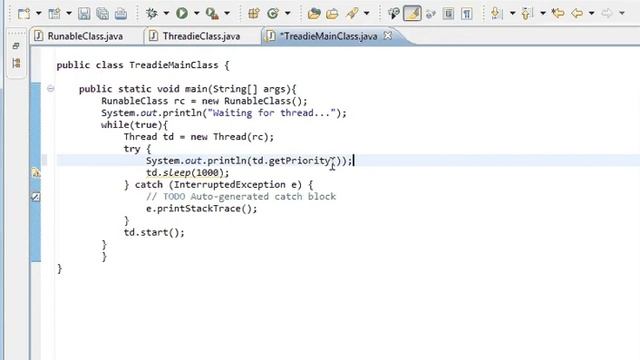Open dropdown next to Back arrow

pos(591,13)
